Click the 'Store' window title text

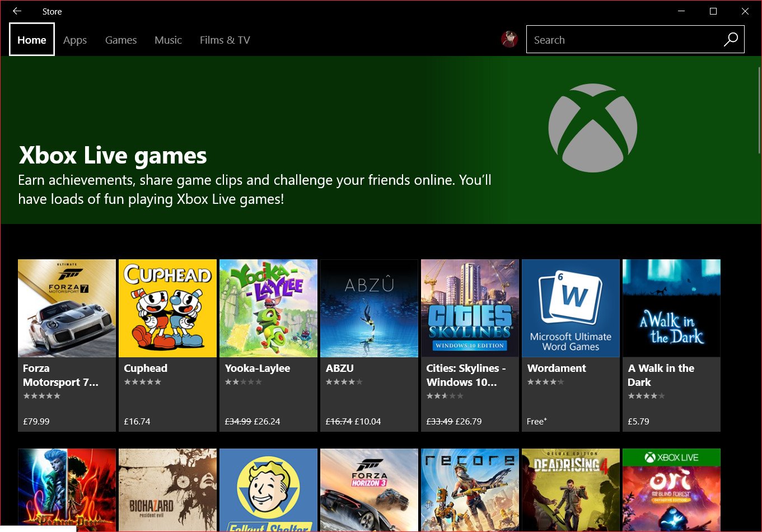pos(52,11)
